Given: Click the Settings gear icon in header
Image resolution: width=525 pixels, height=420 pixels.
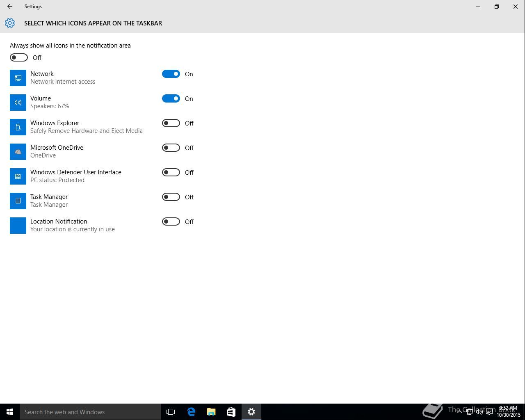Looking at the screenshot, I should [x=10, y=23].
